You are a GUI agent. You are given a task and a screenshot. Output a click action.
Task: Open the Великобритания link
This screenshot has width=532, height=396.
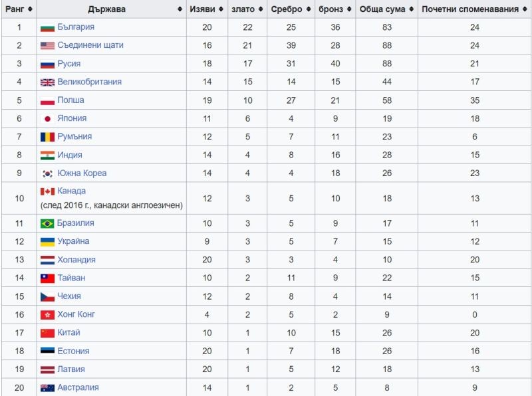(x=89, y=82)
